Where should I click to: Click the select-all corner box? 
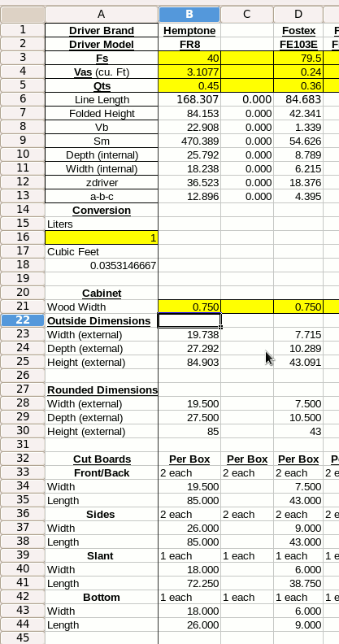click(23, 15)
